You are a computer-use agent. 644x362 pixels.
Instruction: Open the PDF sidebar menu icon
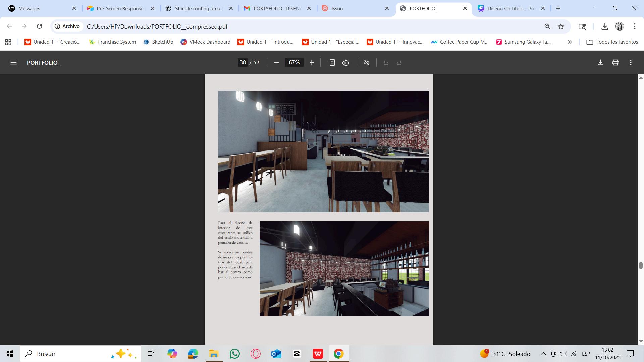pyautogui.click(x=13, y=63)
